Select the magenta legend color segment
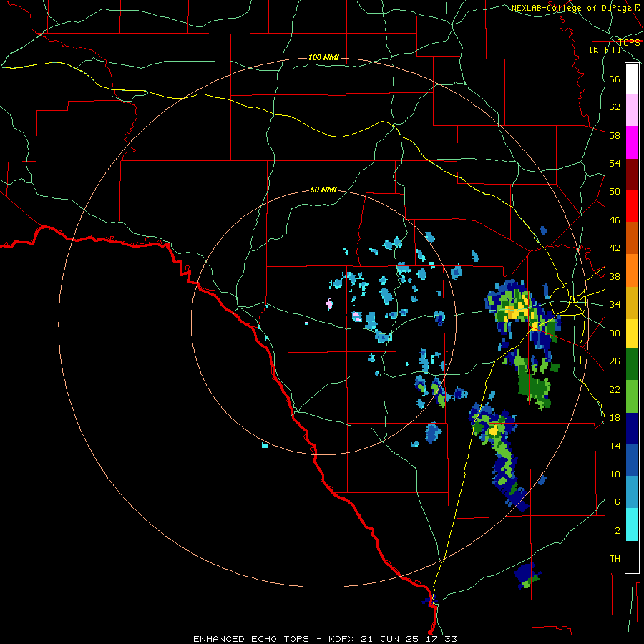 pyautogui.click(x=632, y=142)
